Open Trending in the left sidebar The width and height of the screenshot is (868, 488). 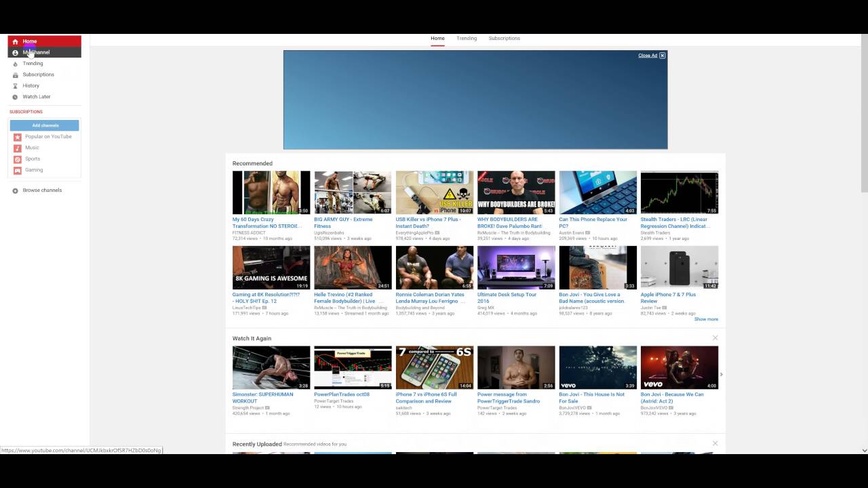pyautogui.click(x=33, y=64)
